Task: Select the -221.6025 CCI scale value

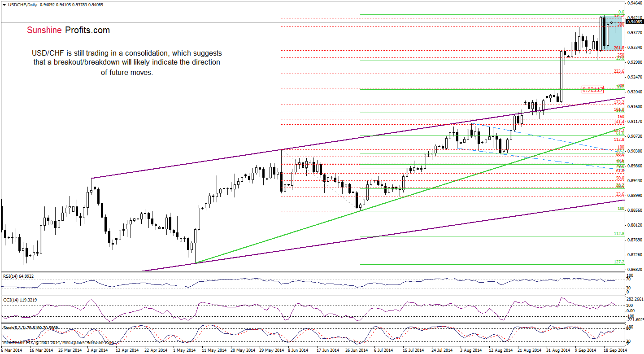Action: tap(634, 320)
